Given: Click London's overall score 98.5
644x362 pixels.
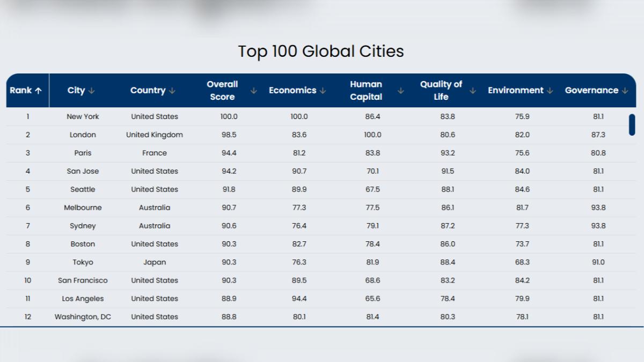Looking at the screenshot, I should tap(229, 135).
